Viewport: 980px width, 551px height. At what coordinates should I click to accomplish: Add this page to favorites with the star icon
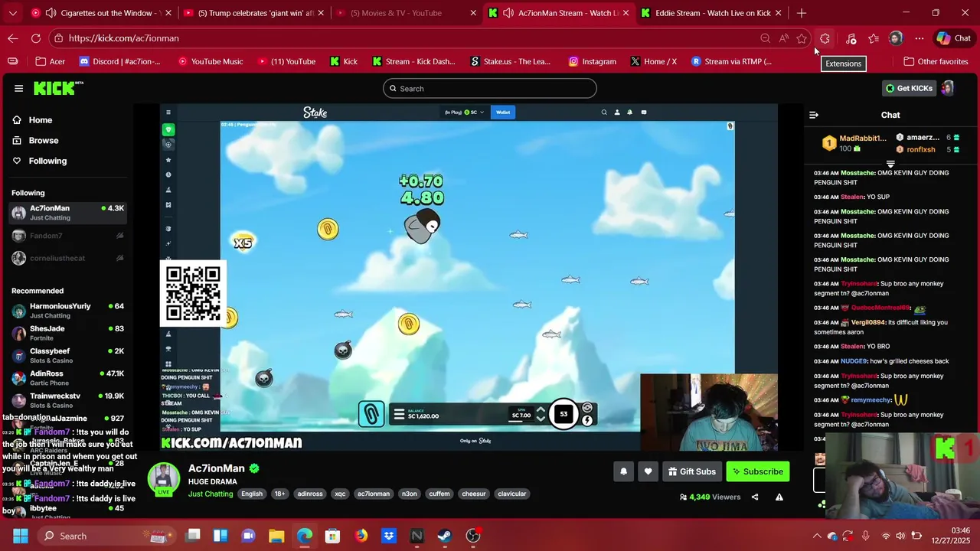tap(802, 38)
